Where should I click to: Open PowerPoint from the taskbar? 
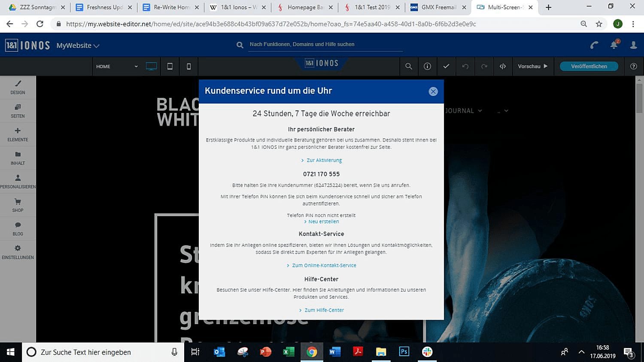[x=266, y=352]
